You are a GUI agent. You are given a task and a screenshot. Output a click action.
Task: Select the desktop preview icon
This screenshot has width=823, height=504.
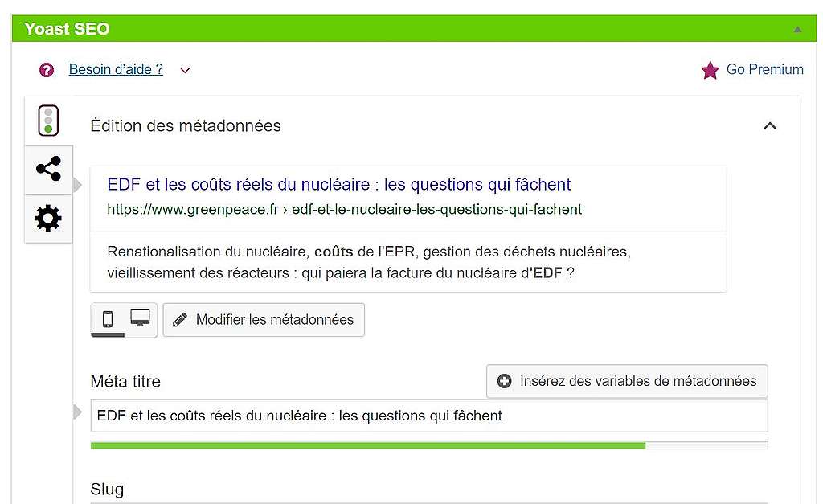pyautogui.click(x=140, y=318)
